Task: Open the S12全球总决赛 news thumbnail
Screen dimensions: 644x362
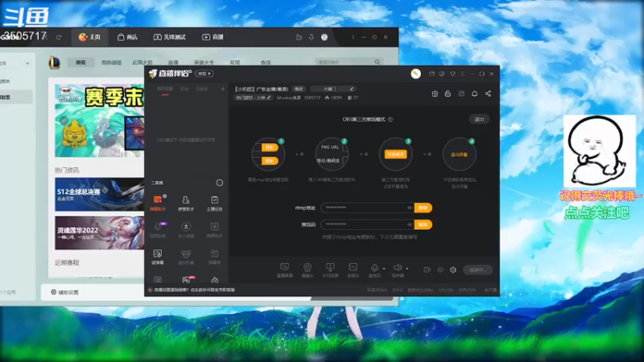Action: point(100,194)
